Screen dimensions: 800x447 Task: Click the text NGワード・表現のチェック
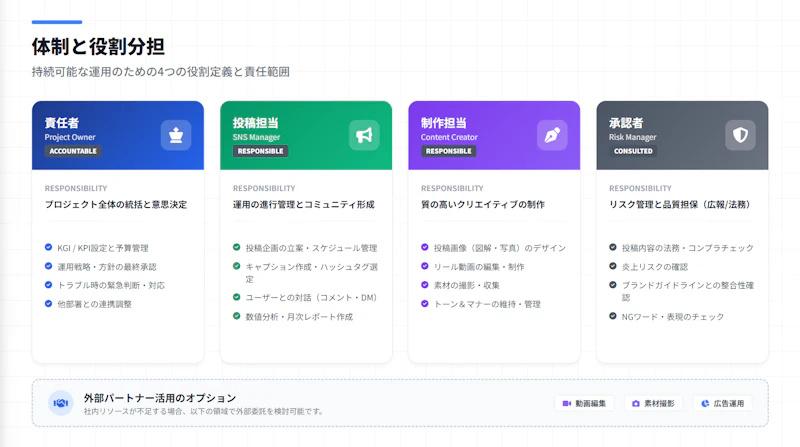(x=672, y=317)
